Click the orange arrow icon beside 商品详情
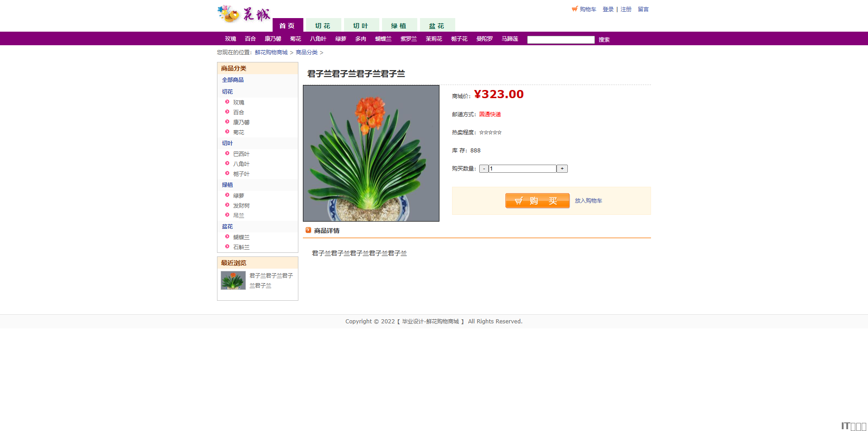Viewport: 868px width, 431px height. 308,230
